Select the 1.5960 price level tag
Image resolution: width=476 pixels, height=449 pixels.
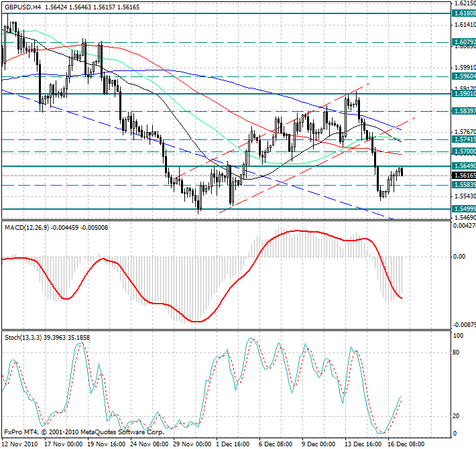coord(464,77)
